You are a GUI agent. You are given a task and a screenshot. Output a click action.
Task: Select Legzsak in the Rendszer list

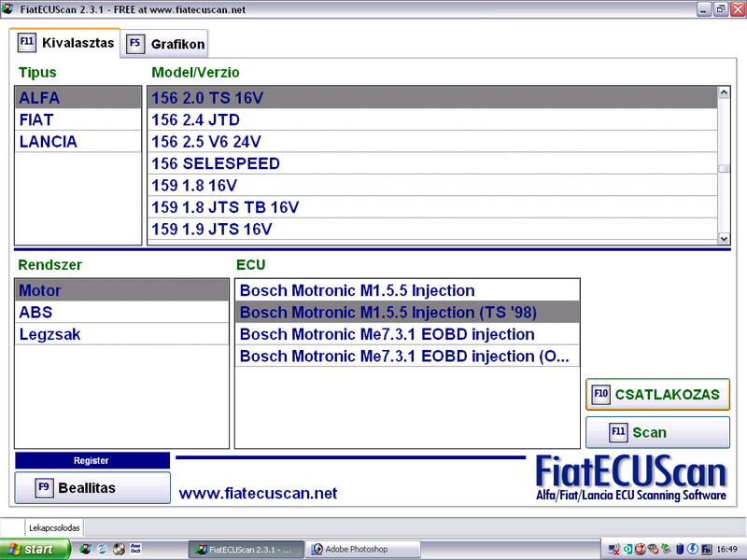[122, 334]
